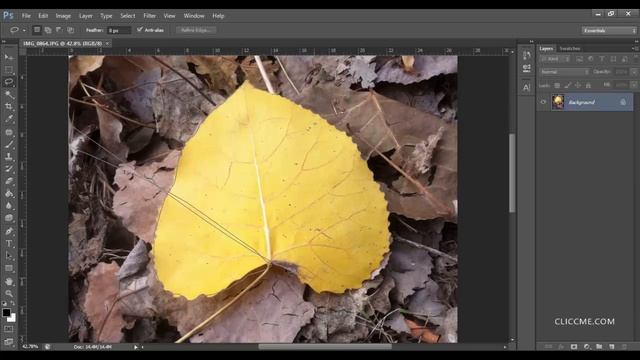The width and height of the screenshot is (640, 360).
Task: Open the Fill slider arrow
Action: point(634,85)
